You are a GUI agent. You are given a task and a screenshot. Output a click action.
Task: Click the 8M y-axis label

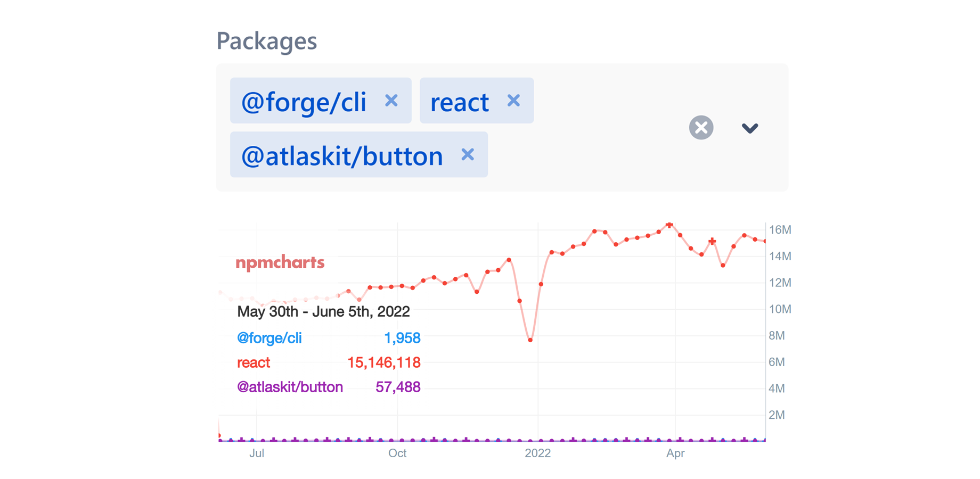point(777,335)
